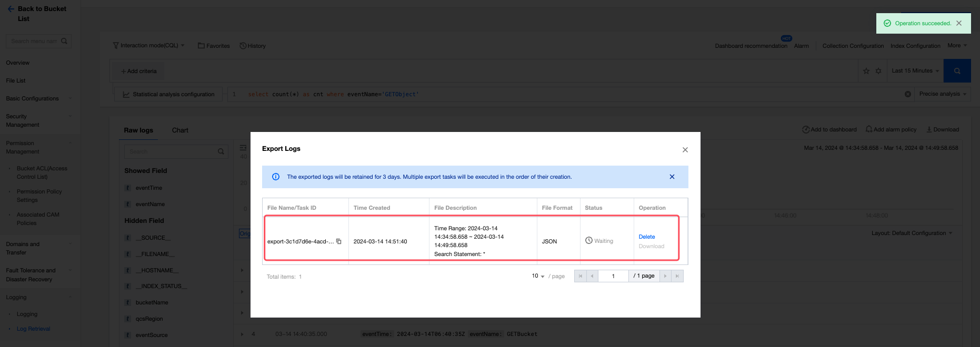Screen dimensions: 980x347
Task: Select __HOSTNAME__ hidden field
Action: click(157, 270)
